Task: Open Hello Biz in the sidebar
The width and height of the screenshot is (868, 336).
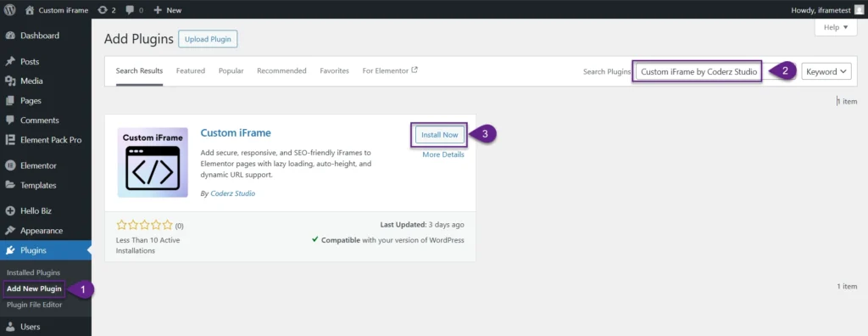Action: 46,210
